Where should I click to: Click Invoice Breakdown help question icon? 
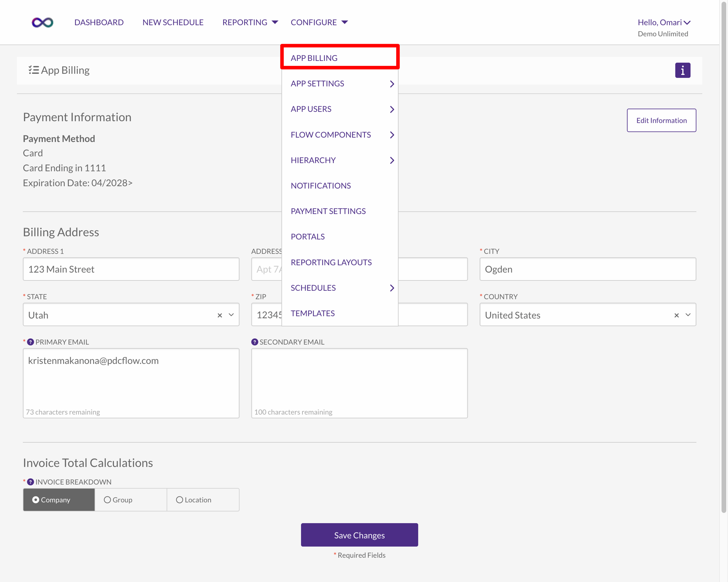point(30,482)
